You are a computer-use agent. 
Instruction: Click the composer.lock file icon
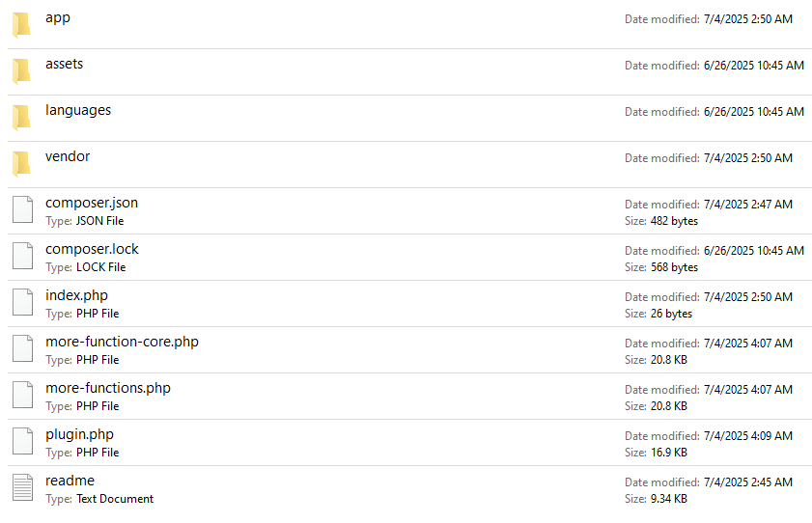(x=21, y=256)
